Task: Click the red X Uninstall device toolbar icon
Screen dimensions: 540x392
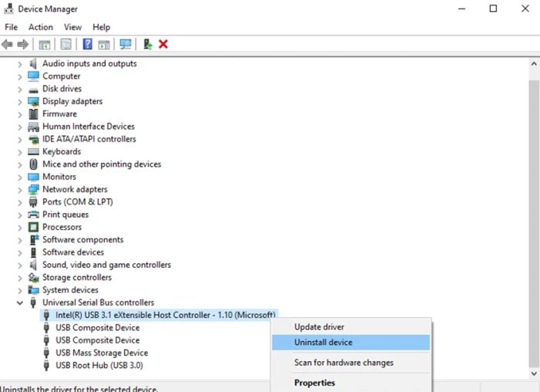Action: (x=164, y=44)
